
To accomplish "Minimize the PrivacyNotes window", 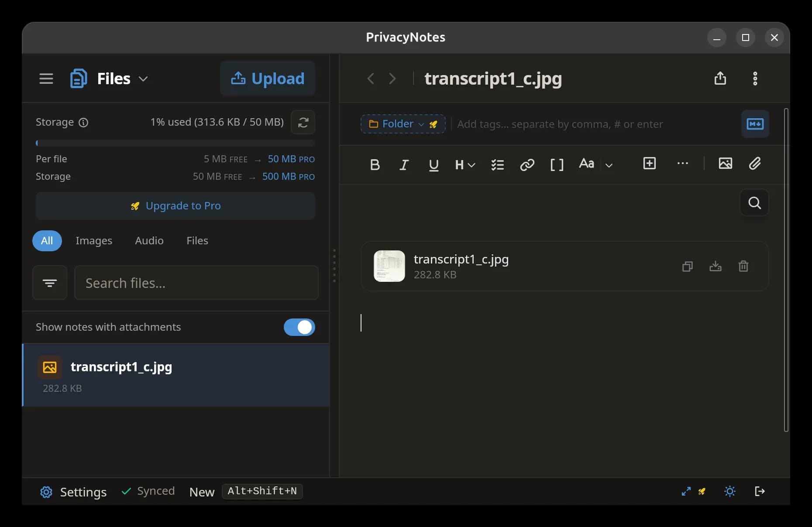I will coord(717,38).
